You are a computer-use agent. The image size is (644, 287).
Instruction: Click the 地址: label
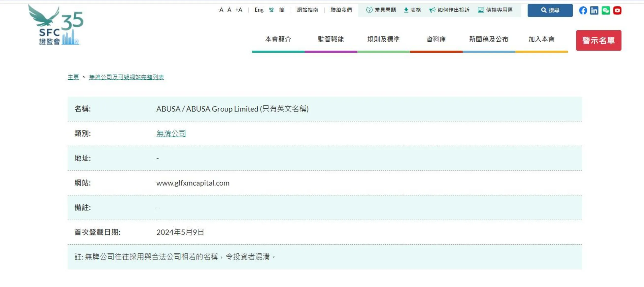(x=83, y=158)
